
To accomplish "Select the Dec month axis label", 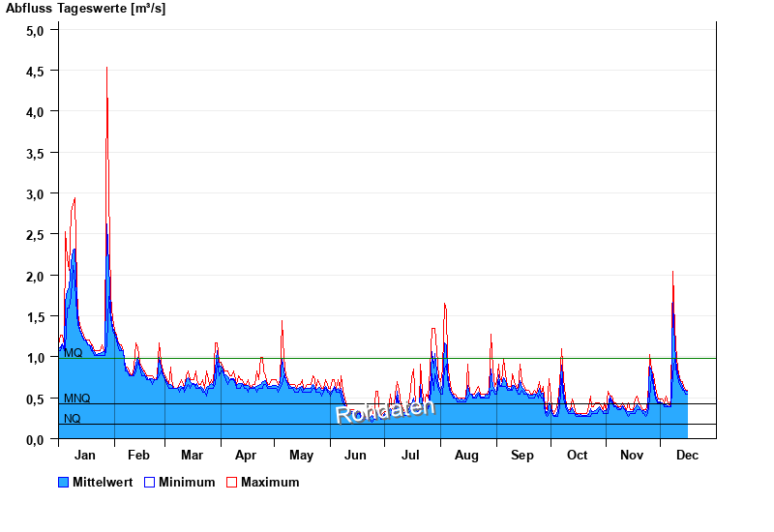I will [x=687, y=456].
